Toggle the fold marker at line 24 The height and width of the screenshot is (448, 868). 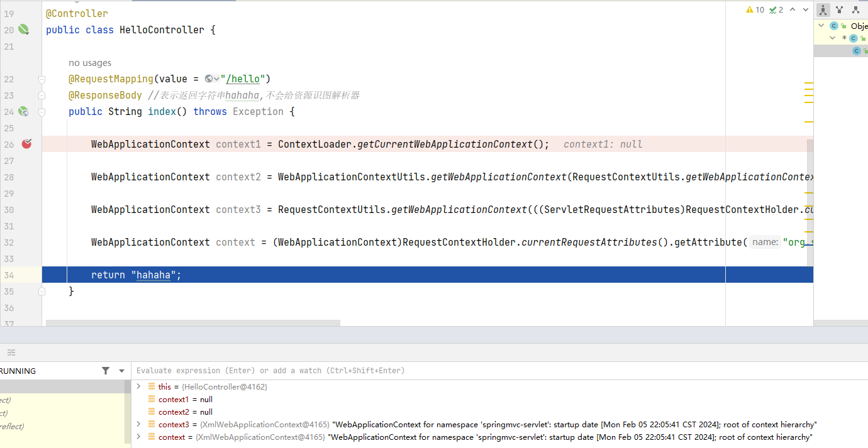pos(42,112)
